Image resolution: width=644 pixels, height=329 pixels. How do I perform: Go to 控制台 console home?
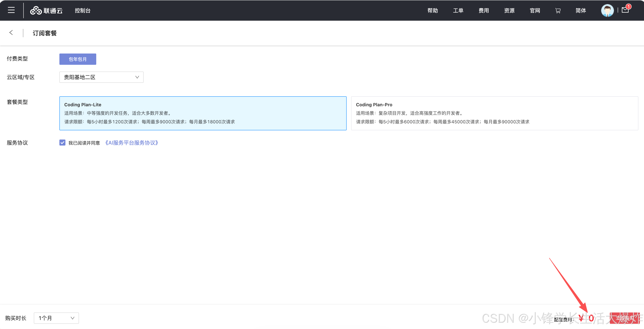pyautogui.click(x=83, y=11)
